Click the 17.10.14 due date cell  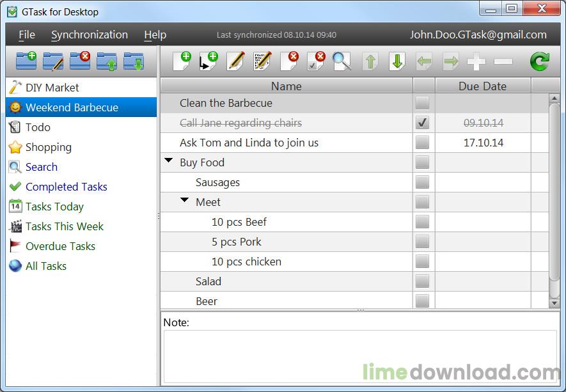point(483,143)
